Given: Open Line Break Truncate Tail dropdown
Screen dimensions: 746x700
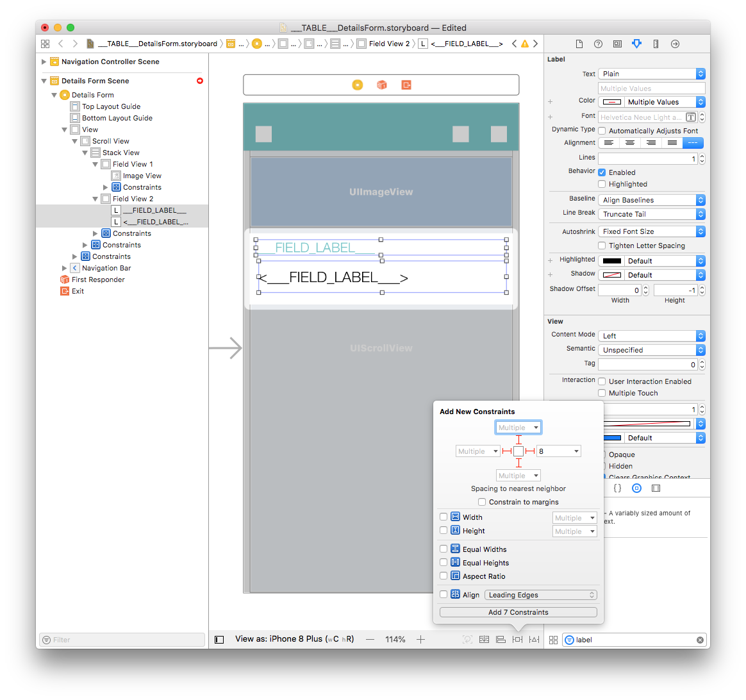Looking at the screenshot, I should point(651,214).
